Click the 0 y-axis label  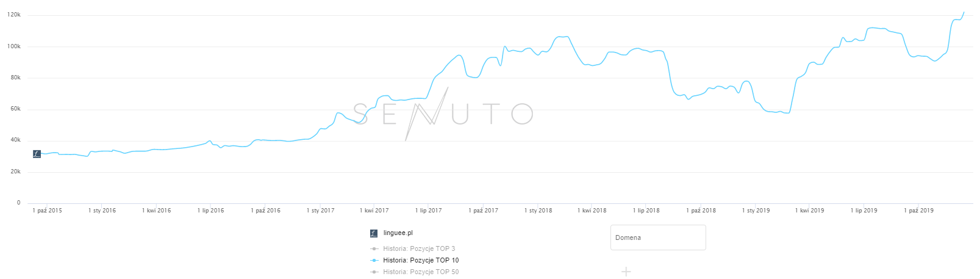point(19,203)
